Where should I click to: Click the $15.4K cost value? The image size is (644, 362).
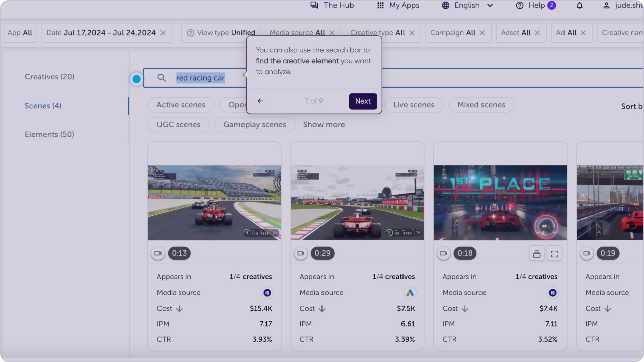click(x=261, y=309)
